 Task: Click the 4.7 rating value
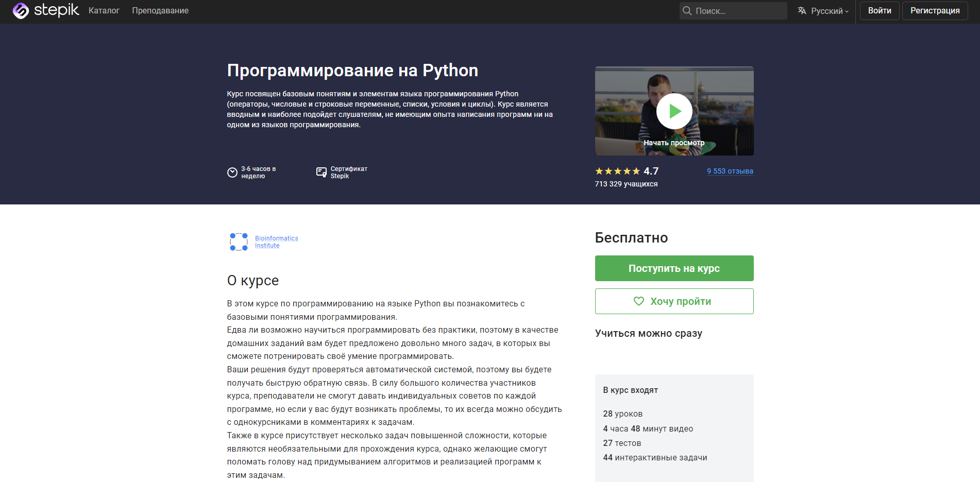click(x=651, y=171)
